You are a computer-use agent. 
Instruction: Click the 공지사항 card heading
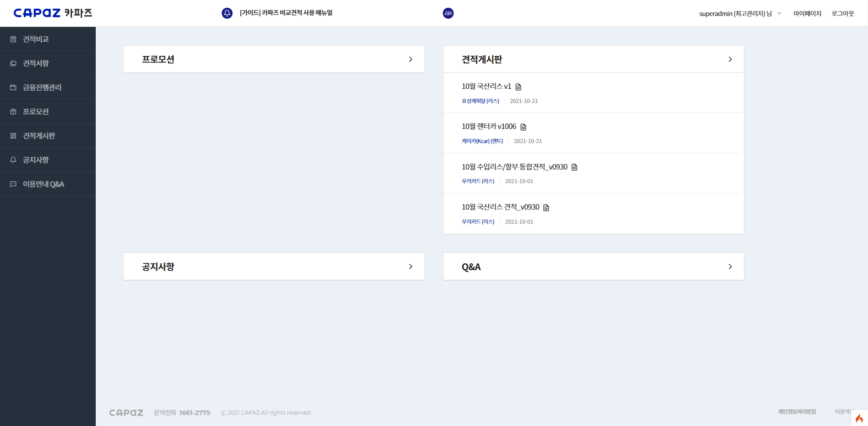[x=158, y=267]
